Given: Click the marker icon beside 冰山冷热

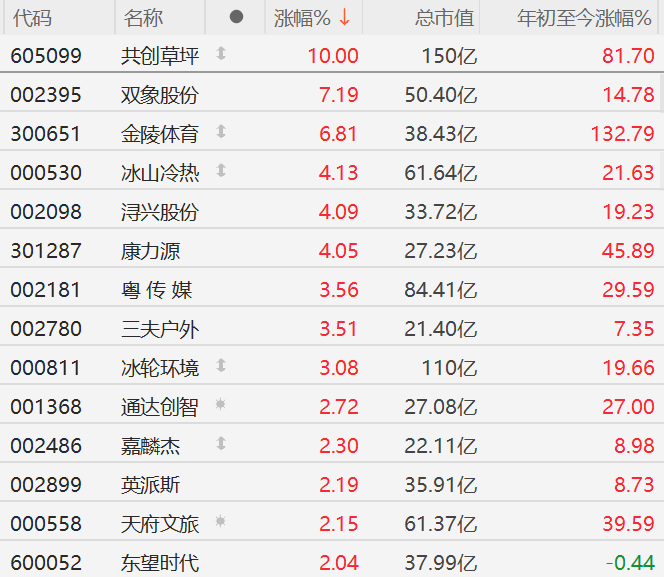Looking at the screenshot, I should point(221,171).
